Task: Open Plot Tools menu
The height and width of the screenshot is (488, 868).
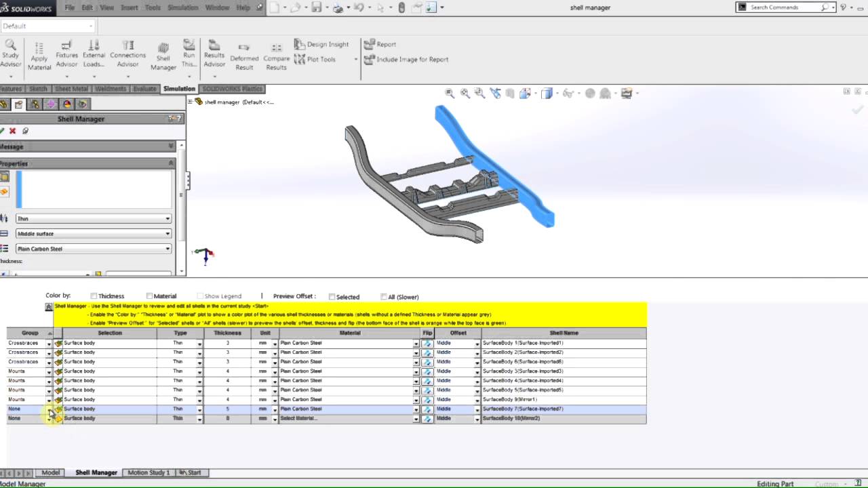Action: tap(316, 59)
